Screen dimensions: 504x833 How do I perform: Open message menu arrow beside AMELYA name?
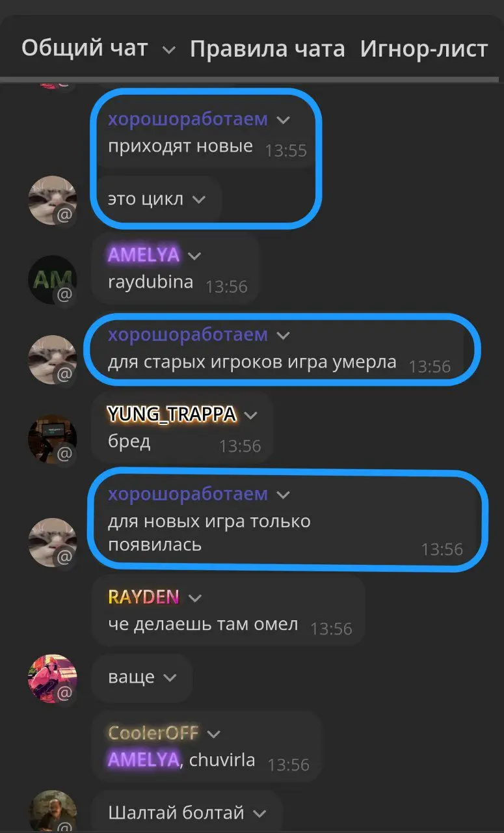tap(194, 256)
